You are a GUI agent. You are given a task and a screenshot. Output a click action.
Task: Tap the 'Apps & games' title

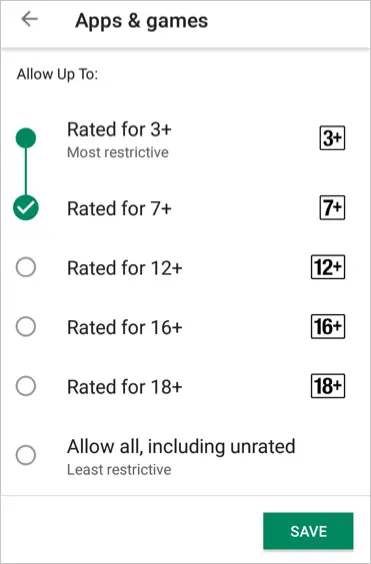(141, 21)
